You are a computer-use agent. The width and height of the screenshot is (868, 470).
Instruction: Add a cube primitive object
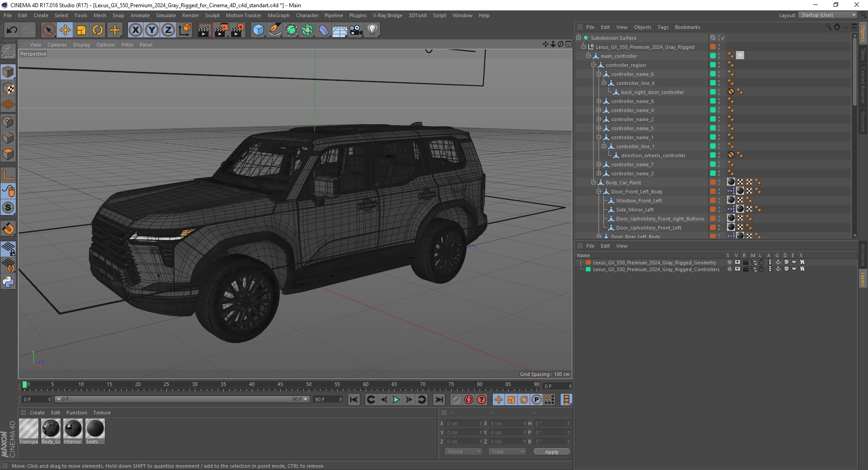[258, 30]
